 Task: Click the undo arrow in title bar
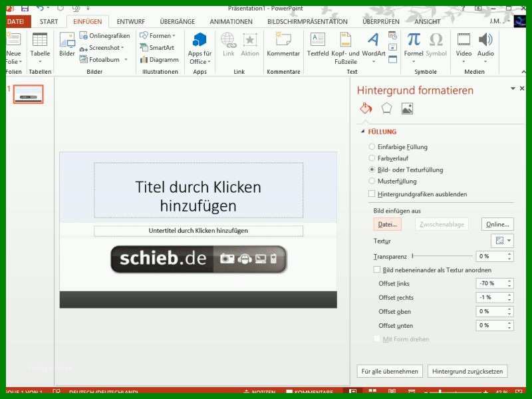coord(41,8)
